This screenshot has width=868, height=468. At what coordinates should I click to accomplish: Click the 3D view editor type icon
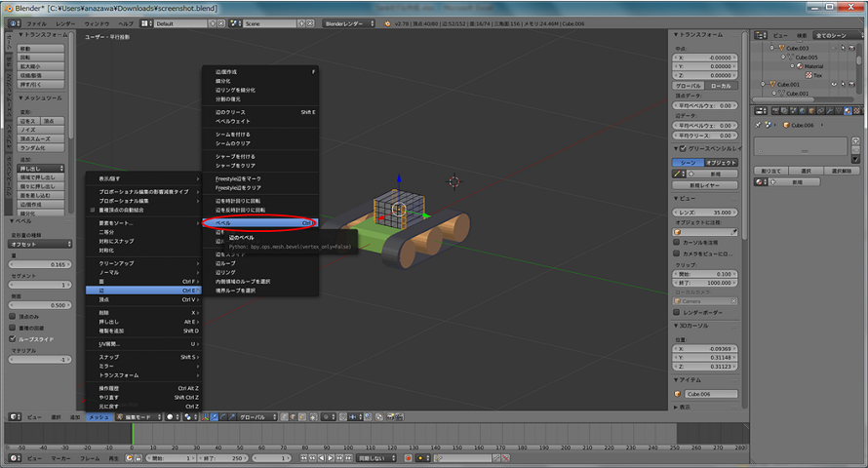pyautogui.click(x=13, y=416)
